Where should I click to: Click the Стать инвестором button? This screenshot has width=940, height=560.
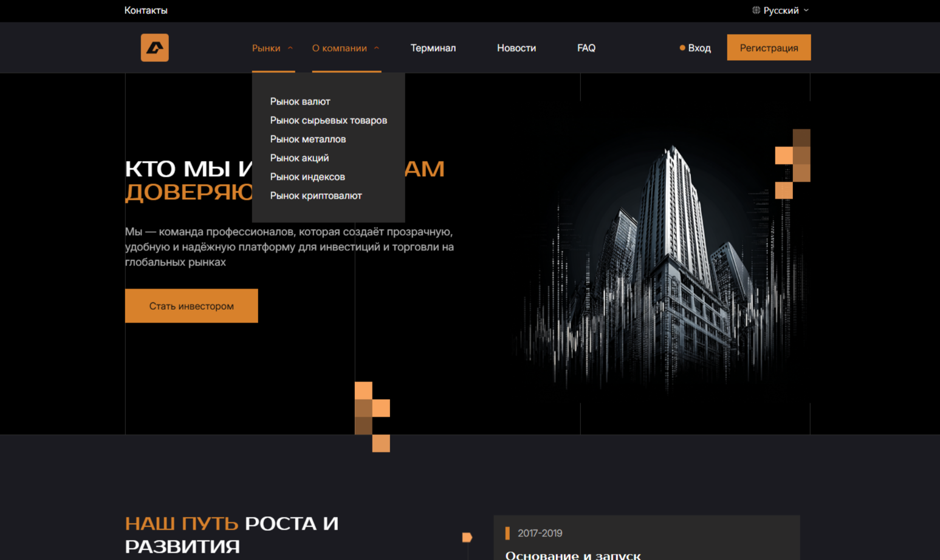click(191, 306)
